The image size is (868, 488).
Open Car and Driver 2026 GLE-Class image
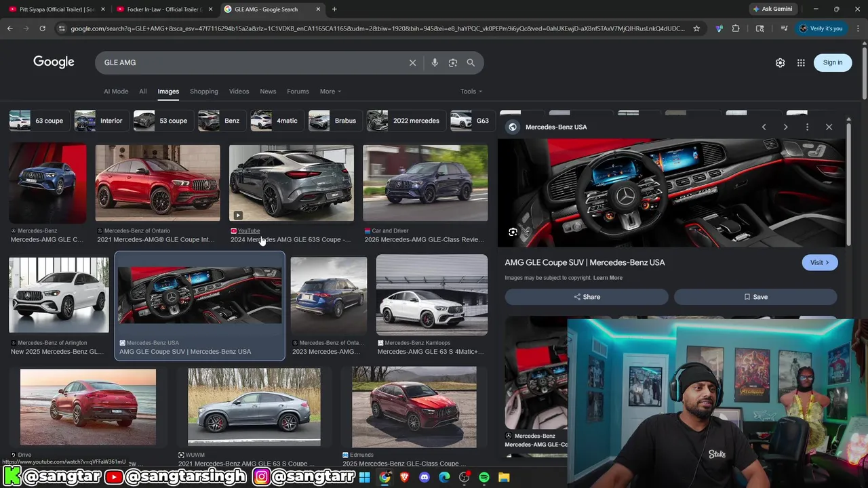coord(425,183)
